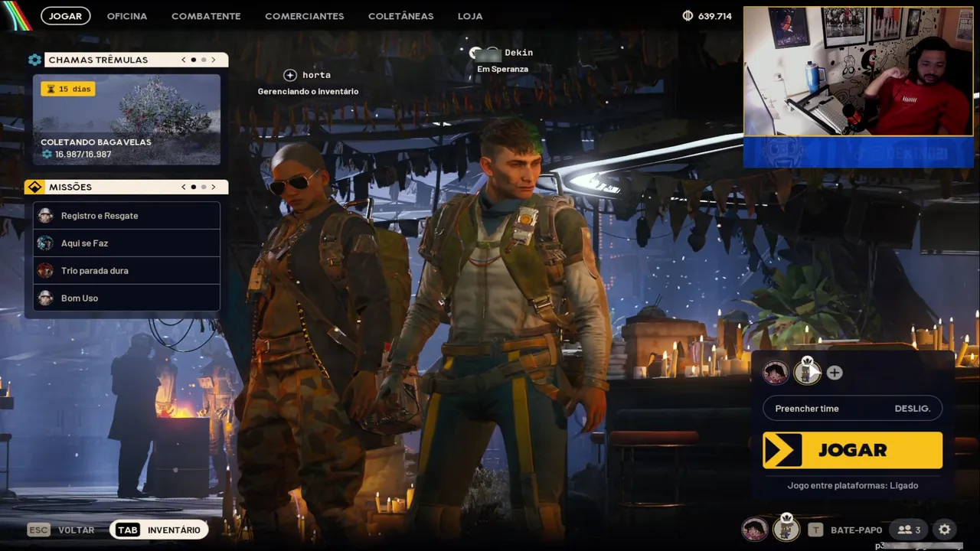Click the character portrait icon for Registro e Resgate
The width and height of the screenshot is (980, 551).
pyautogui.click(x=46, y=216)
